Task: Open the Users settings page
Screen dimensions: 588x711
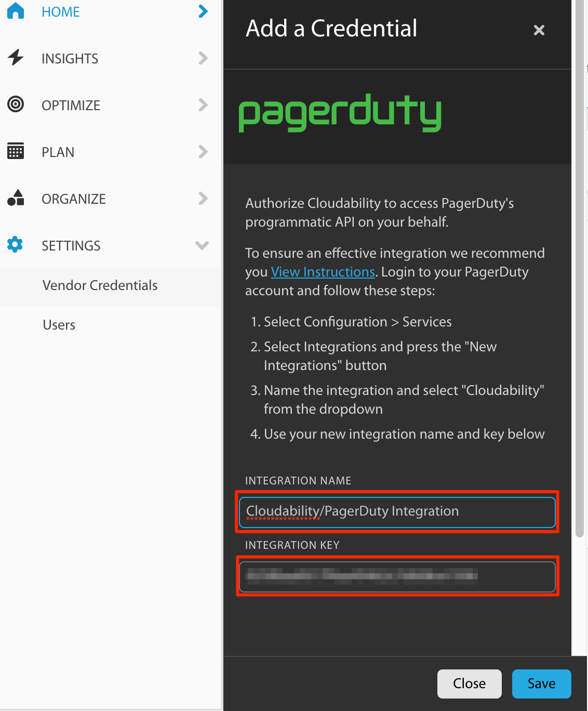Action: click(59, 325)
